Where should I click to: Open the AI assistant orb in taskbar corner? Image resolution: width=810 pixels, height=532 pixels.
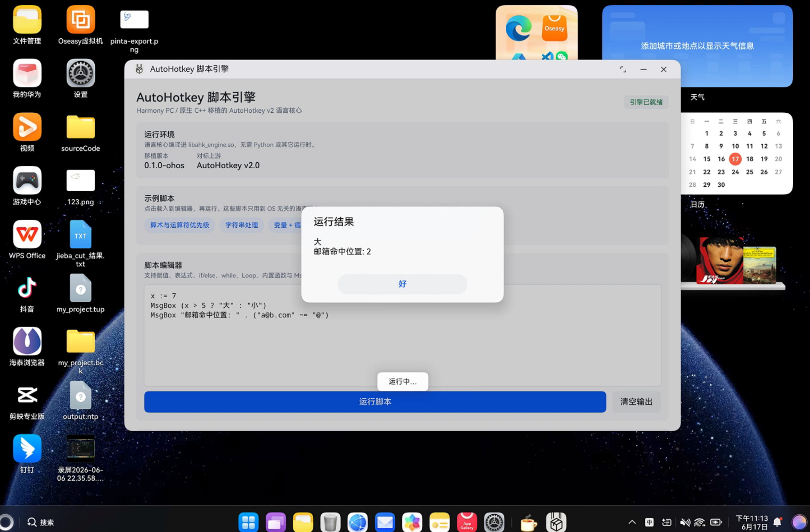pos(799,522)
